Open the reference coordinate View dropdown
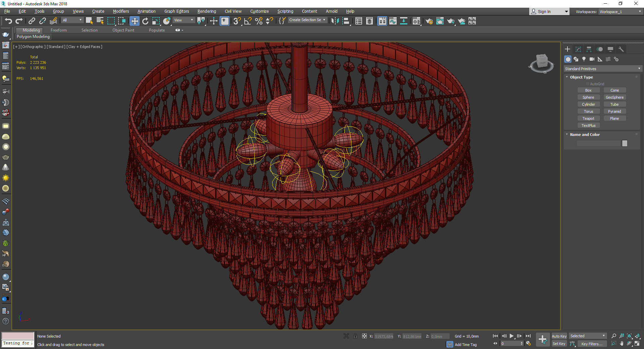Viewport: 644px width, 349px height. [184, 20]
